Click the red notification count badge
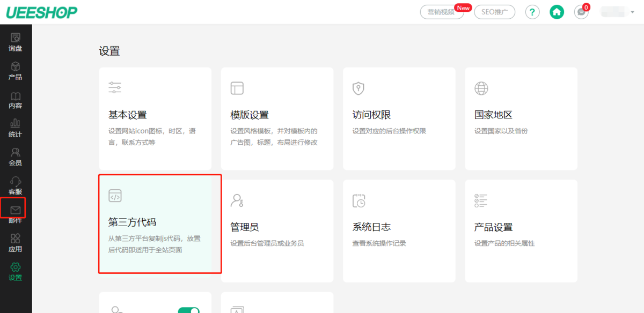The image size is (644, 313). [x=586, y=7]
